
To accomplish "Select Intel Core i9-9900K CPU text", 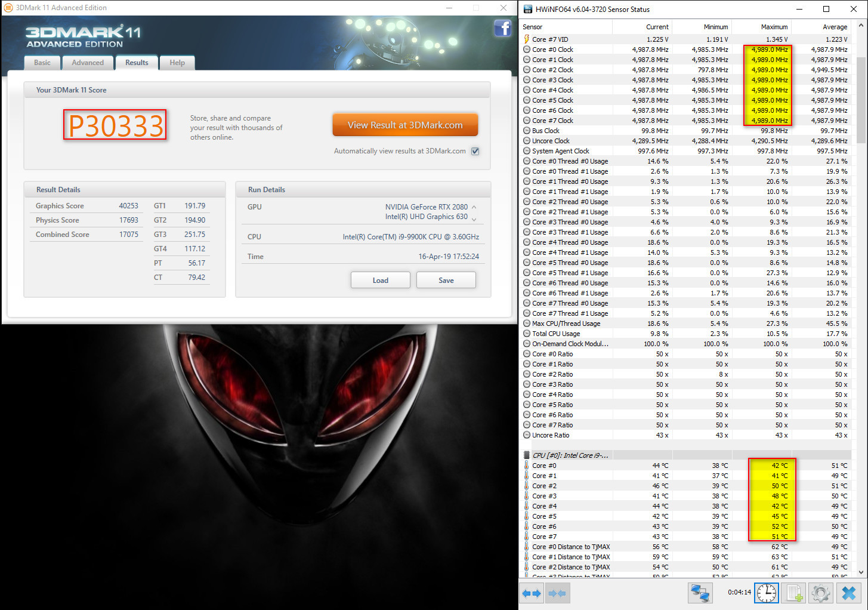I will tap(410, 237).
